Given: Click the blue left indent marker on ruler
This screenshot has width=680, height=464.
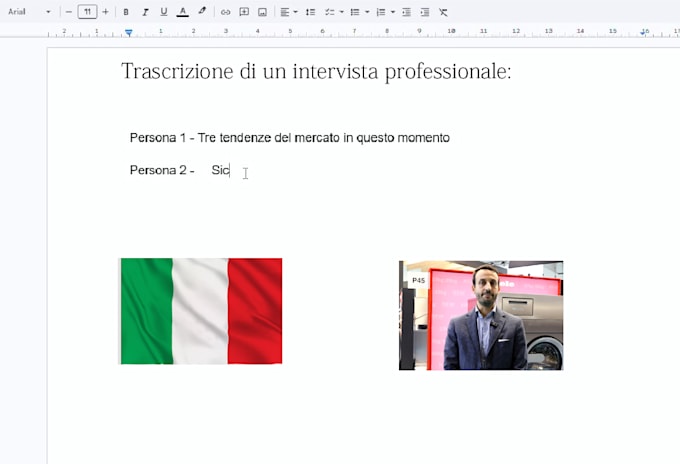Looking at the screenshot, I should pyautogui.click(x=129, y=33).
